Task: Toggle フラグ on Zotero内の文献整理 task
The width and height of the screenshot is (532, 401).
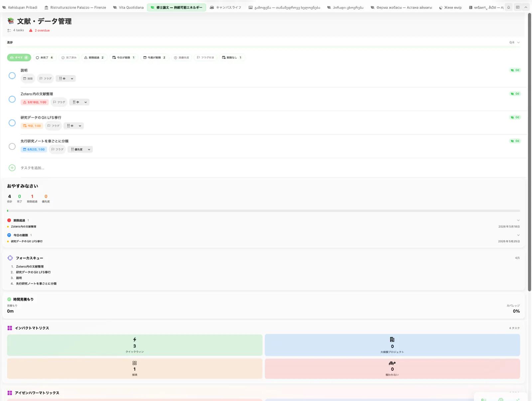Action: pyautogui.click(x=59, y=102)
